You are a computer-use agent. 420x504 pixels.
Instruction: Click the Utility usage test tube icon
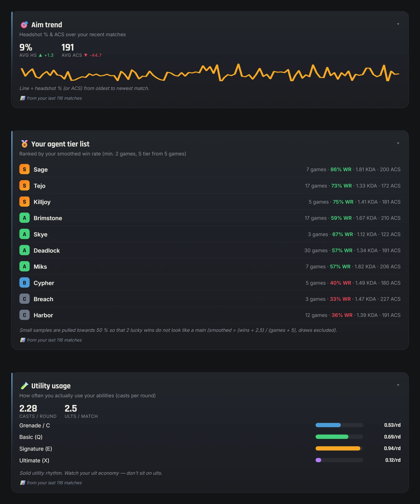24,386
